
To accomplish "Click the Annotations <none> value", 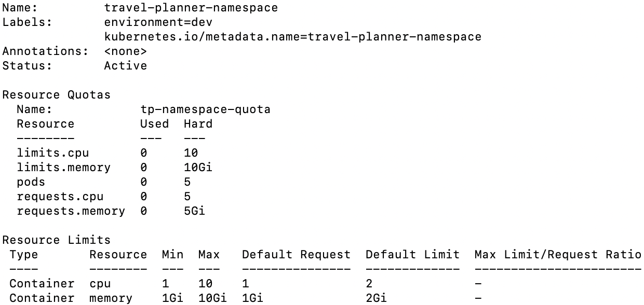I will (x=125, y=51).
